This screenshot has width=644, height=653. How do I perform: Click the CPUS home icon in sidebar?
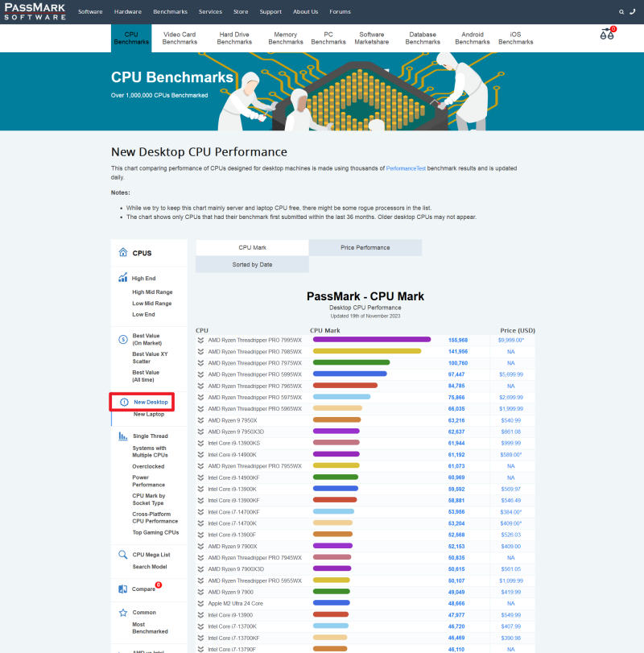[123, 252]
